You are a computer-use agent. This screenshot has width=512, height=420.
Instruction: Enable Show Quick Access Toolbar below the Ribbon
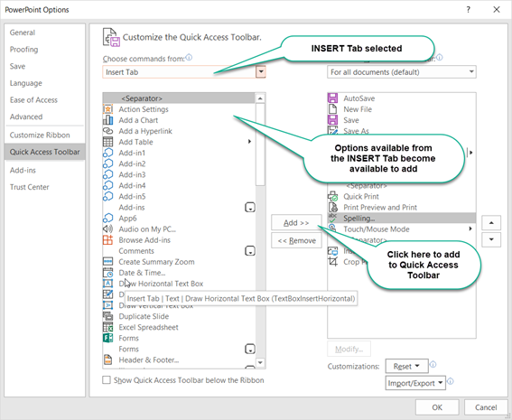click(107, 380)
